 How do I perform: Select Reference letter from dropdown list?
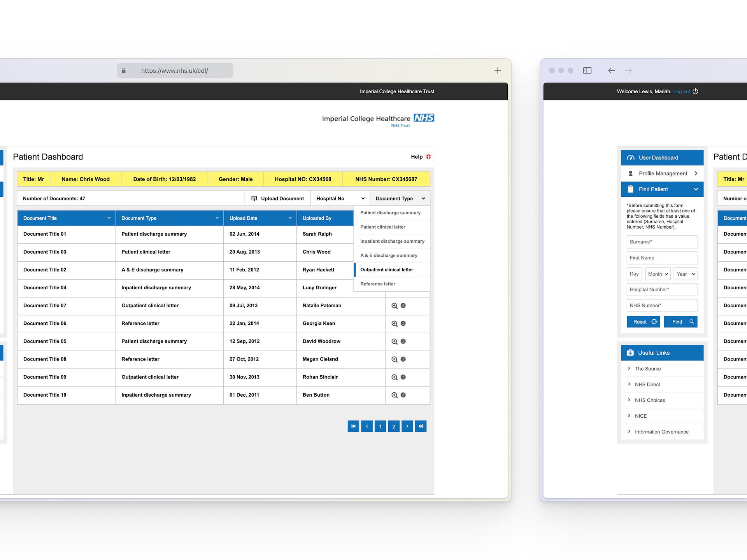pos(378,284)
